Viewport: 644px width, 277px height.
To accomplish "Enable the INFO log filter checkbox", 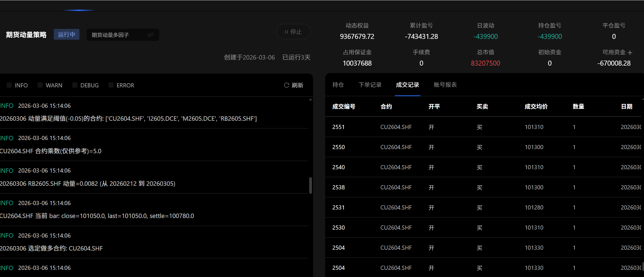I will (x=9, y=85).
